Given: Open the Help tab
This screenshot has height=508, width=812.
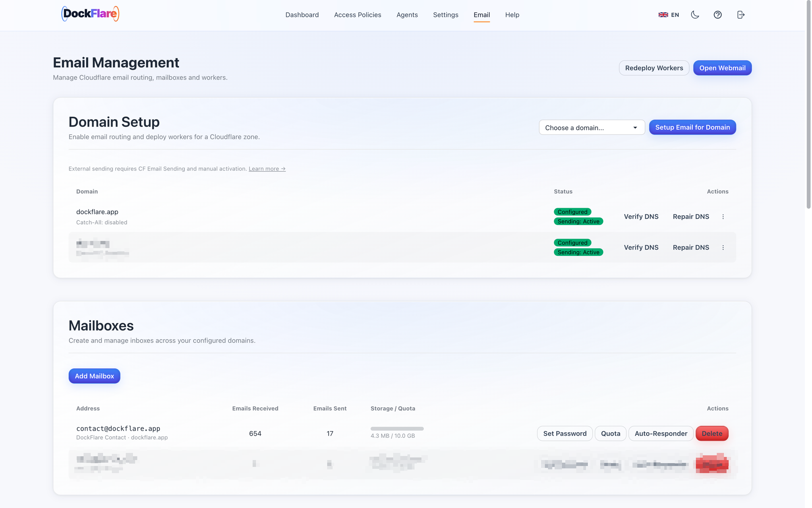Looking at the screenshot, I should click(x=512, y=15).
